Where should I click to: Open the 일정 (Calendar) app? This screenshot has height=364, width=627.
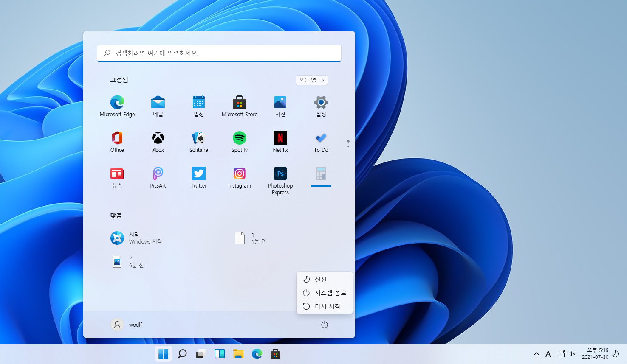click(199, 106)
